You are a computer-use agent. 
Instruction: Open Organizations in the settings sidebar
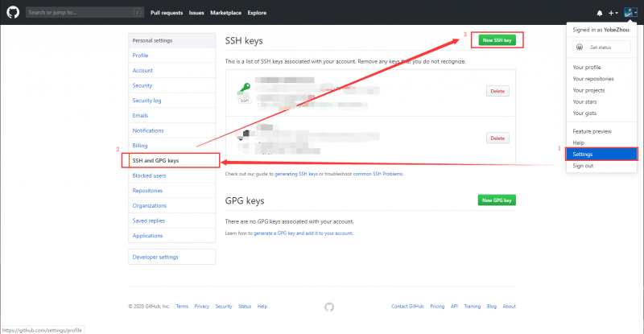[x=171, y=205]
